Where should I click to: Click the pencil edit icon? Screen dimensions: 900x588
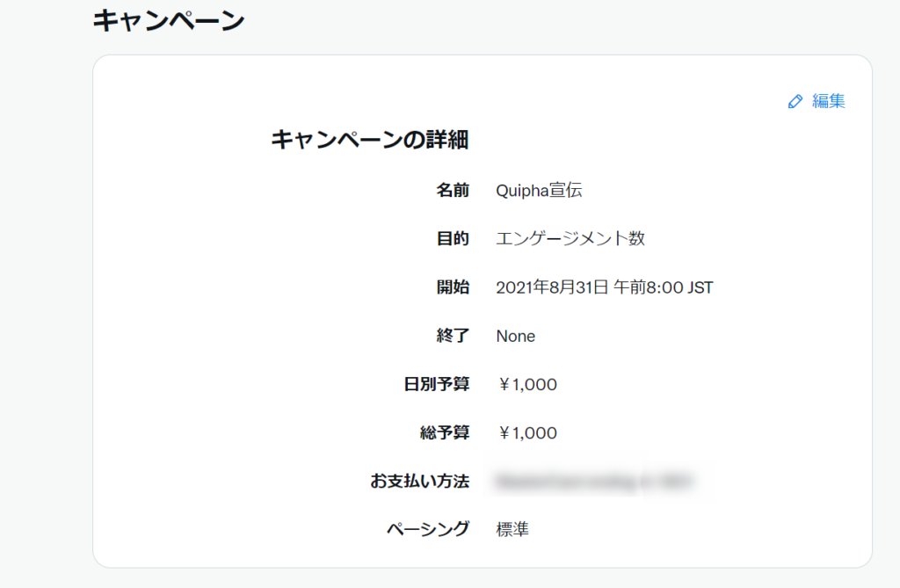795,102
